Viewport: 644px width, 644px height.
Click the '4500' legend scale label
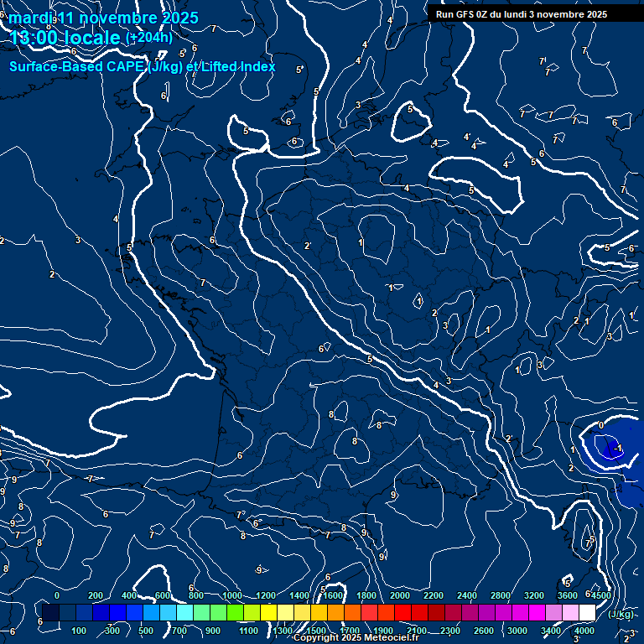602,595
